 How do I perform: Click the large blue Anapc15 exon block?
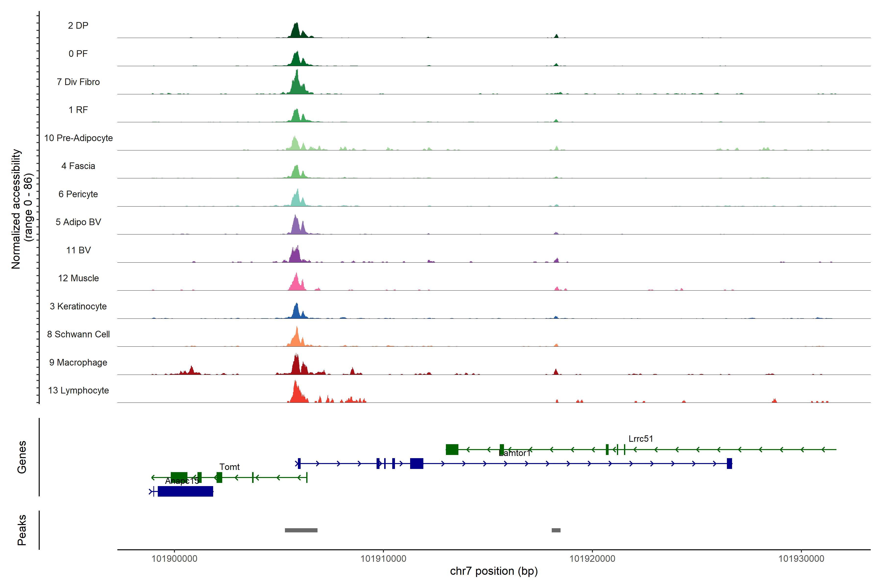pos(185,491)
